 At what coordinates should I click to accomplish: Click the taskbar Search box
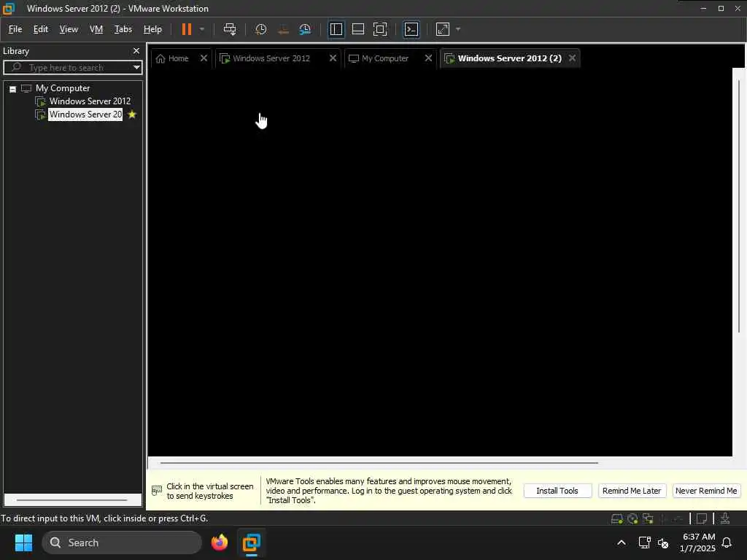pos(122,542)
